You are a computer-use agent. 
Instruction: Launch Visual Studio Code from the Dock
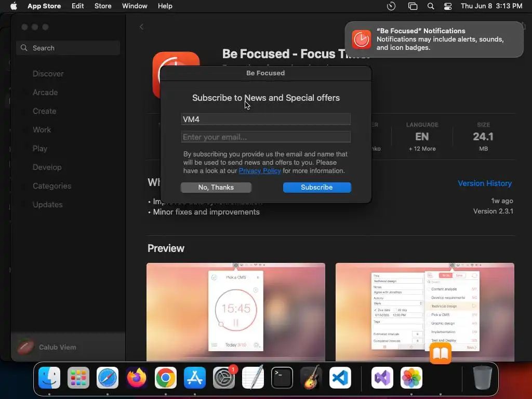340,378
